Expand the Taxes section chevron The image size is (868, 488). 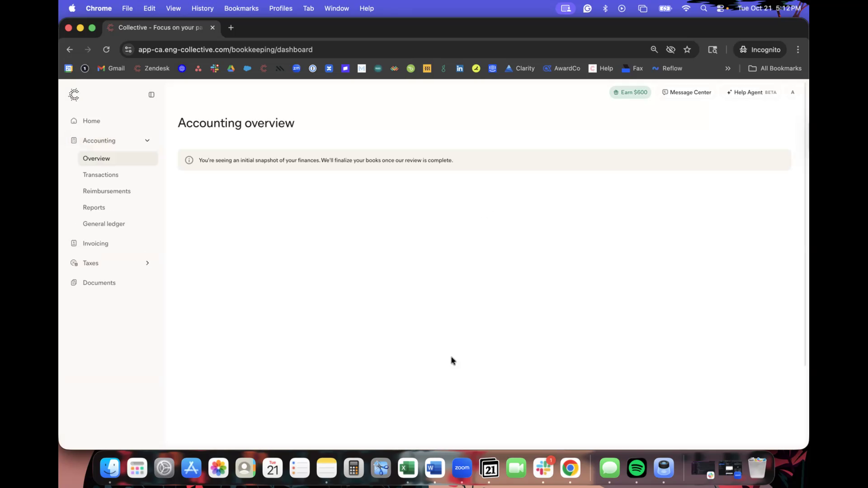147,263
